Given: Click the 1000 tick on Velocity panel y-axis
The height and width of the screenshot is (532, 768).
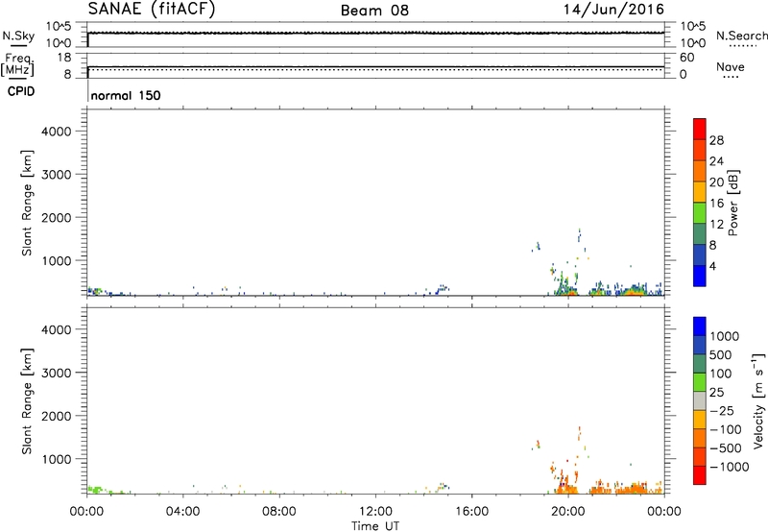Looking at the screenshot, I should (x=57, y=459).
